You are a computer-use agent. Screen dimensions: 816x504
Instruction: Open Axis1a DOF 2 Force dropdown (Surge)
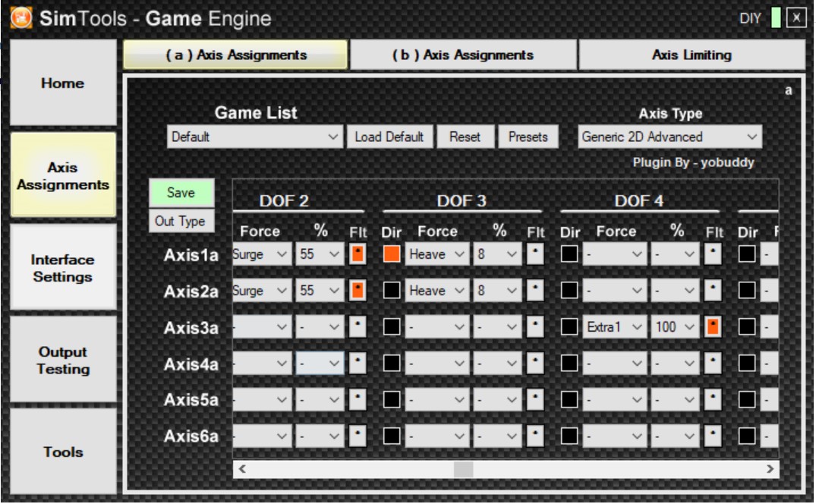pyautogui.click(x=262, y=254)
